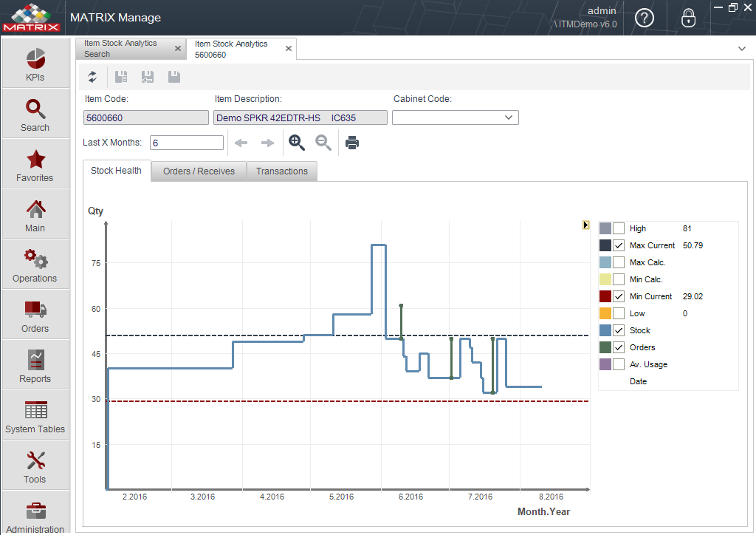
Task: Click the zoom in magnifier icon
Action: coord(297,143)
